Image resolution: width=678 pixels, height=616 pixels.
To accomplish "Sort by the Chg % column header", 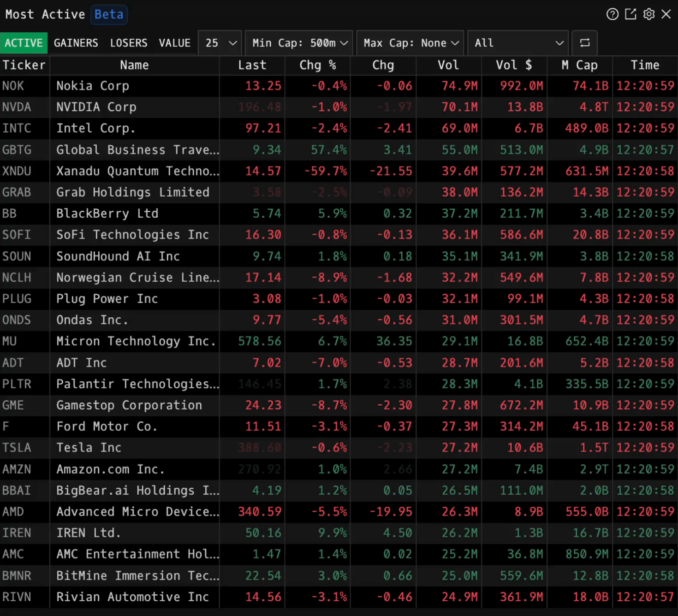I will click(317, 65).
